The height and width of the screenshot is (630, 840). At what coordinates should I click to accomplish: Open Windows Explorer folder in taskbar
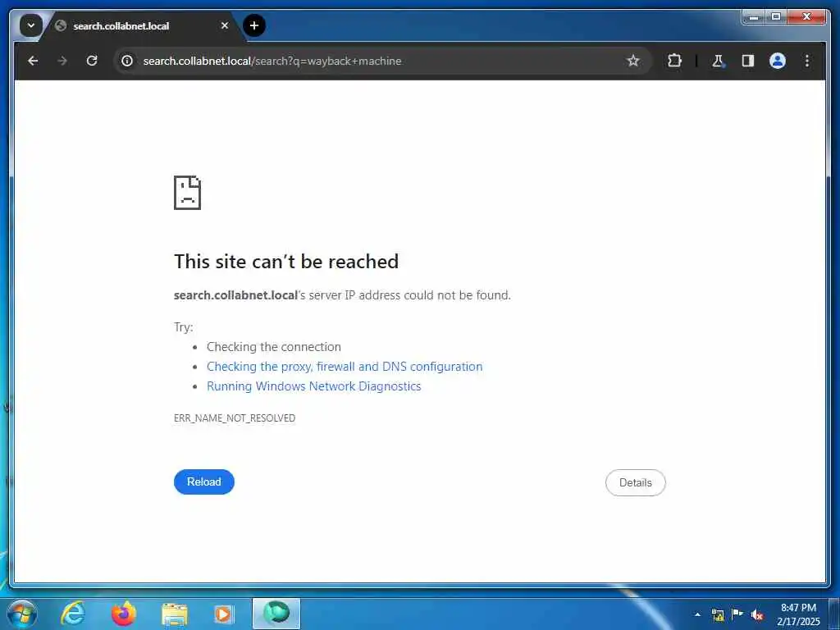point(175,614)
